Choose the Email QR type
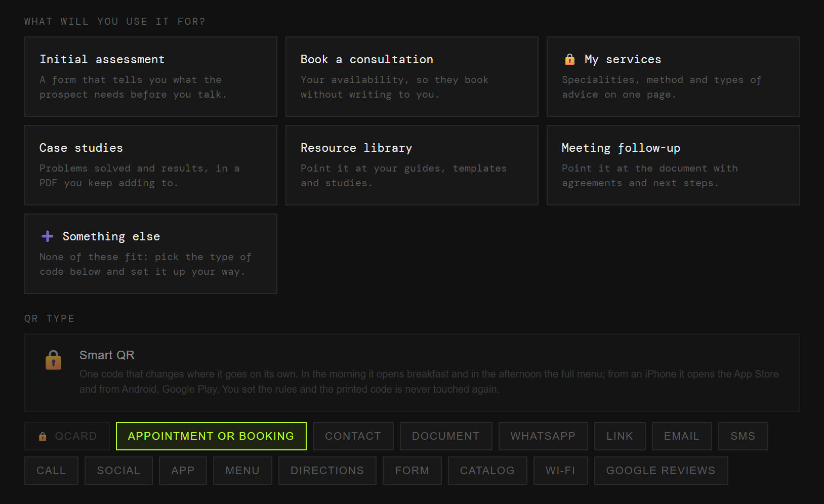 coord(682,436)
